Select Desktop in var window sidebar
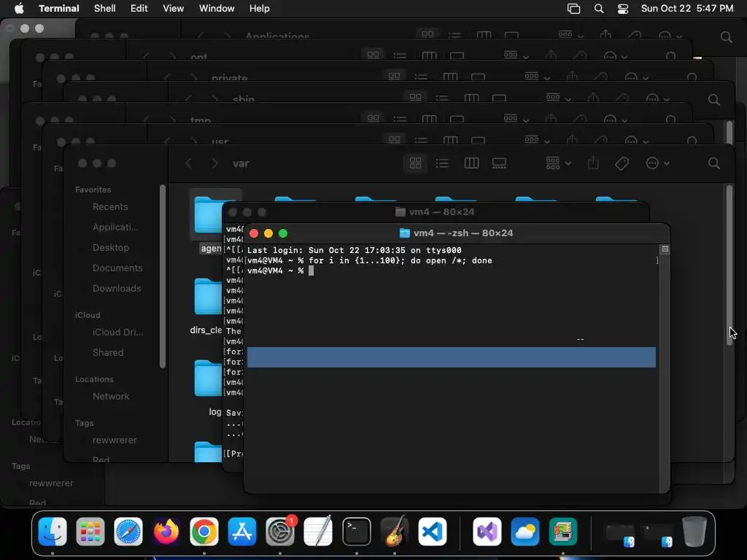 [x=111, y=248]
